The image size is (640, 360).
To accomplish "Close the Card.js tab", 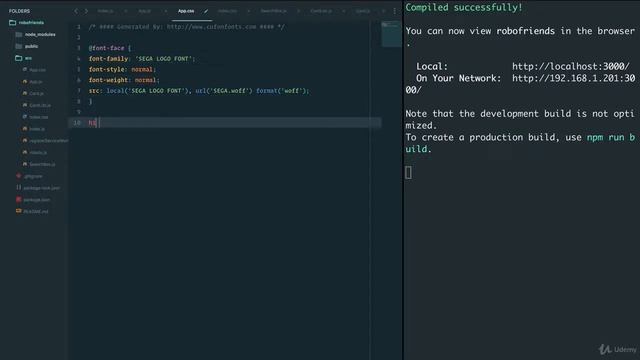I will pos(383,11).
